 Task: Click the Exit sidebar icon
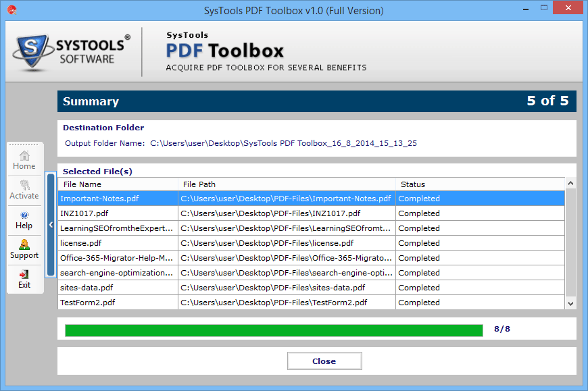(x=24, y=280)
